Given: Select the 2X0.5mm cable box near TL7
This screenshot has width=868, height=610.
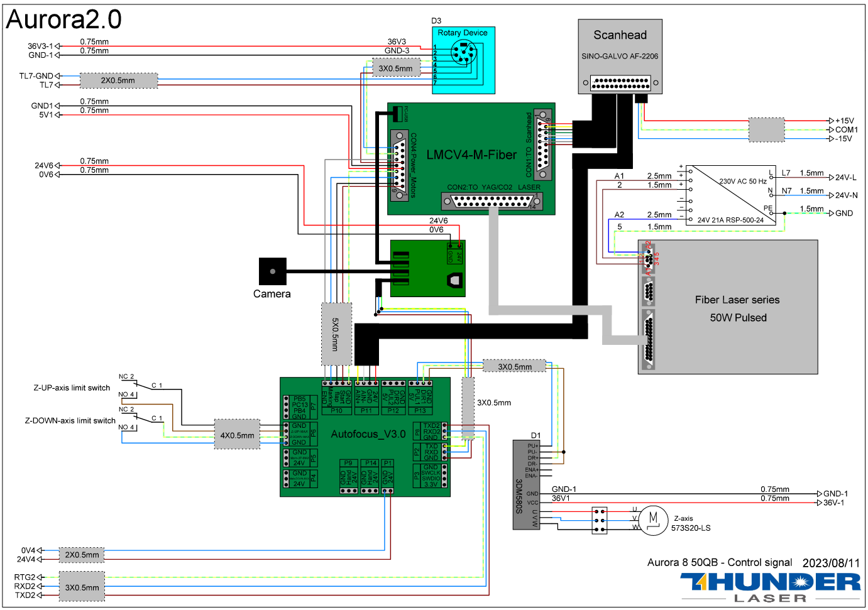Looking at the screenshot, I should coord(118,80).
